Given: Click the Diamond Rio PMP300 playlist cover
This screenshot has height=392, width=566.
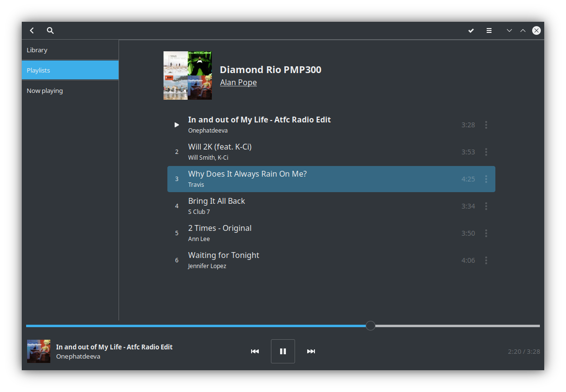Looking at the screenshot, I should click(x=188, y=75).
